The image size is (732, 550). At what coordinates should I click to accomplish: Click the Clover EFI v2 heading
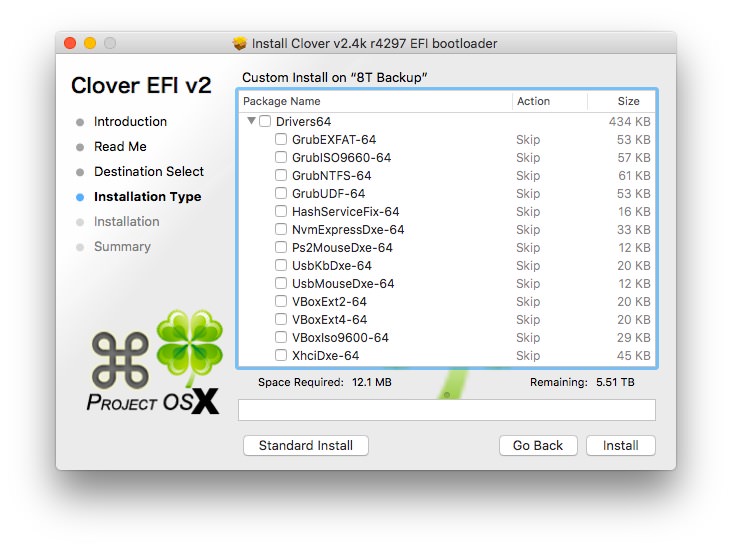tap(141, 85)
